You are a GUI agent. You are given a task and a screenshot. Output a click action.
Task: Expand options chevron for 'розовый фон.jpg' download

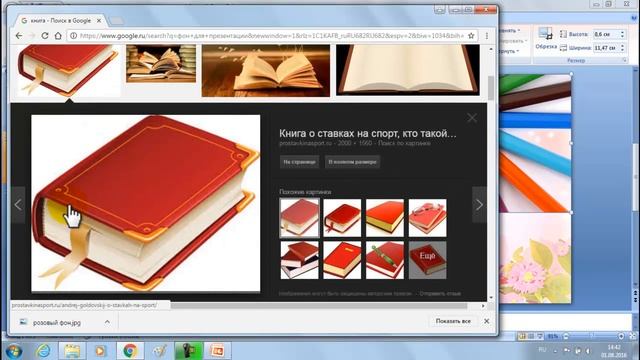(107, 322)
